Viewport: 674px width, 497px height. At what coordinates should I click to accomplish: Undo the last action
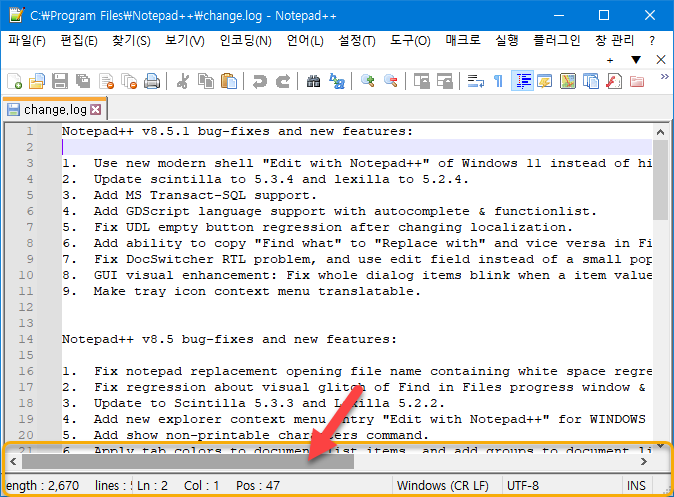(x=260, y=81)
